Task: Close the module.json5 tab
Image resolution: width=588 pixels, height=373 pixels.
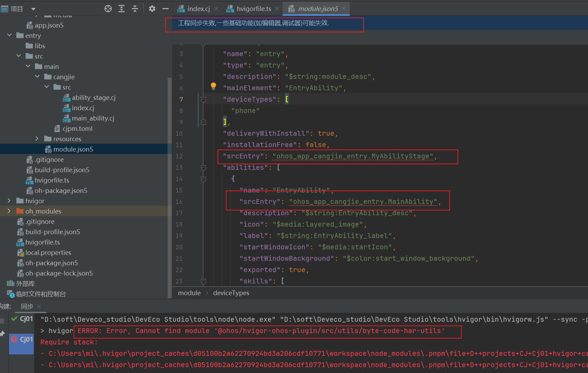Action: [344, 9]
